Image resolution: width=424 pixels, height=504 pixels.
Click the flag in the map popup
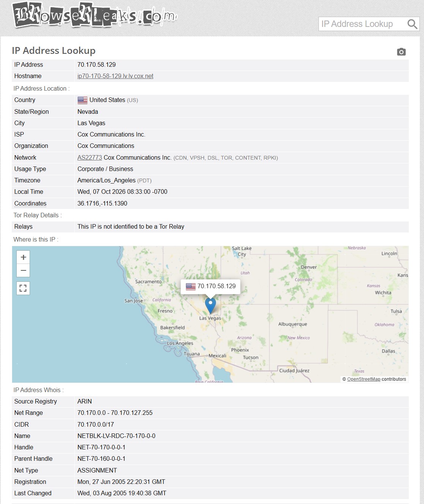click(x=191, y=286)
